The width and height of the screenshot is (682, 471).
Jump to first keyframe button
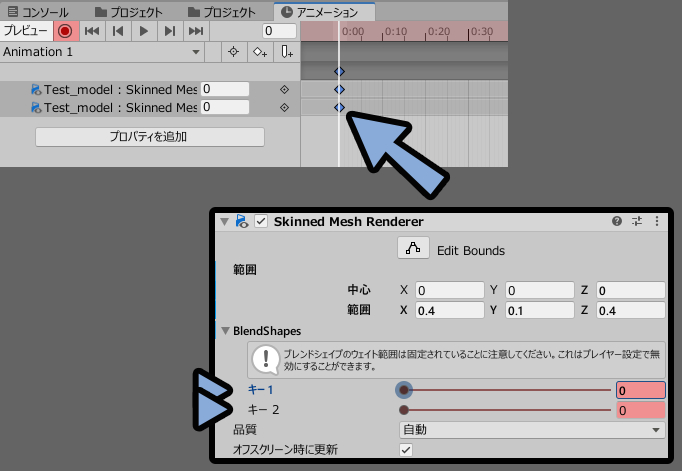(92, 31)
